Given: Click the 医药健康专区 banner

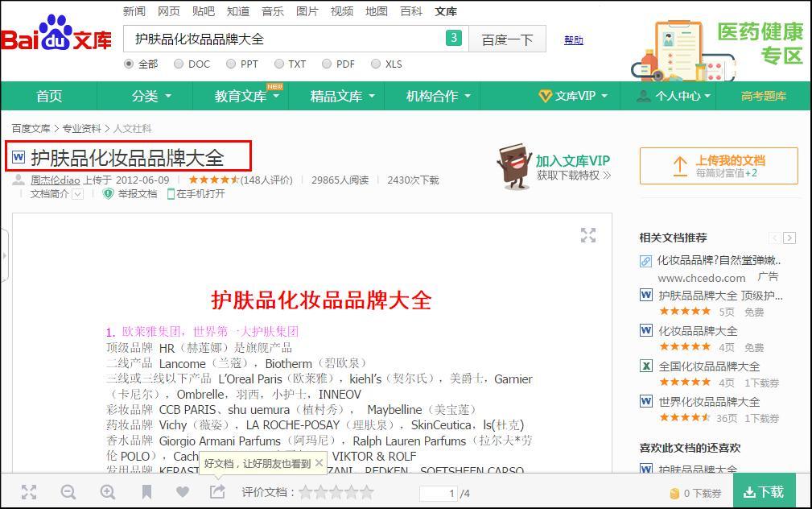Looking at the screenshot, I should click(x=717, y=50).
